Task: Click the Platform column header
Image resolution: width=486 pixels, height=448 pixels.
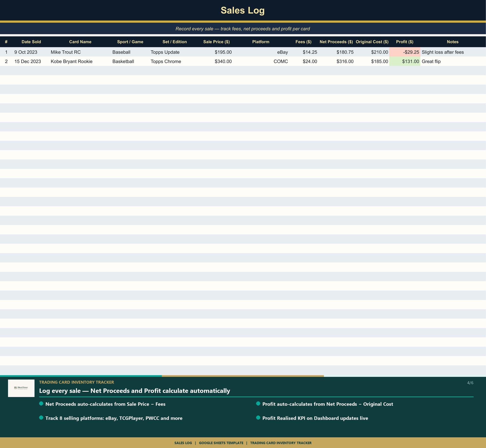Action: tap(261, 42)
